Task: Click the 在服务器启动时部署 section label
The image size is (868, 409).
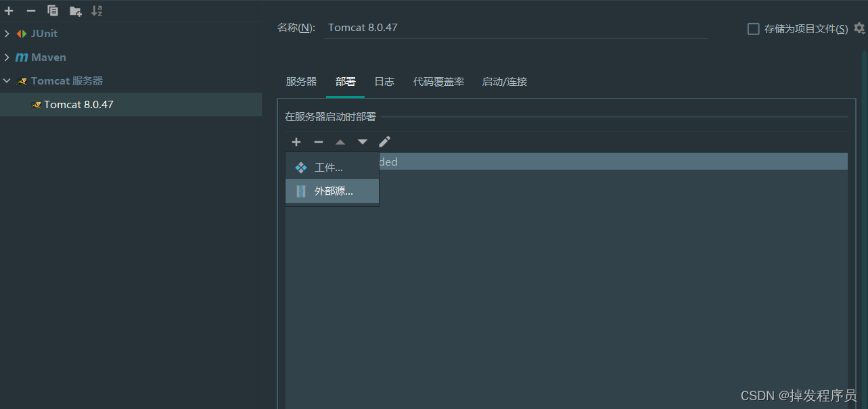Action: coord(330,117)
